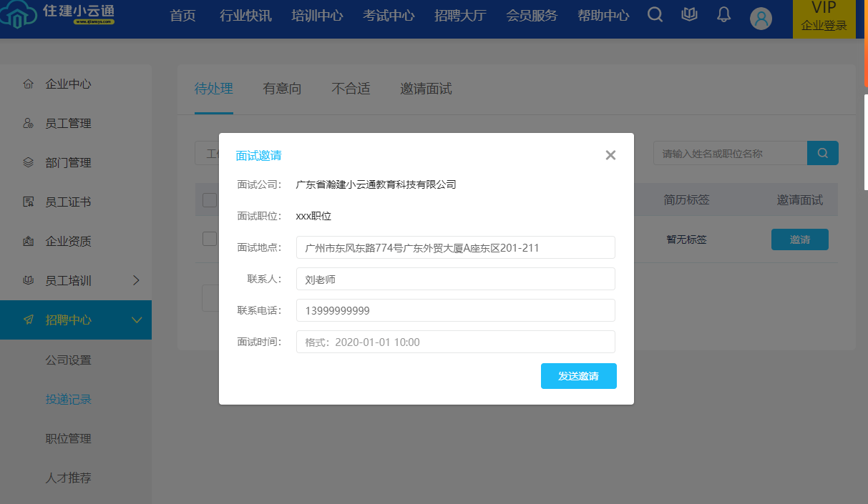This screenshot has width=868, height=504.
Task: Open the book icon in top bar
Action: pos(689,15)
